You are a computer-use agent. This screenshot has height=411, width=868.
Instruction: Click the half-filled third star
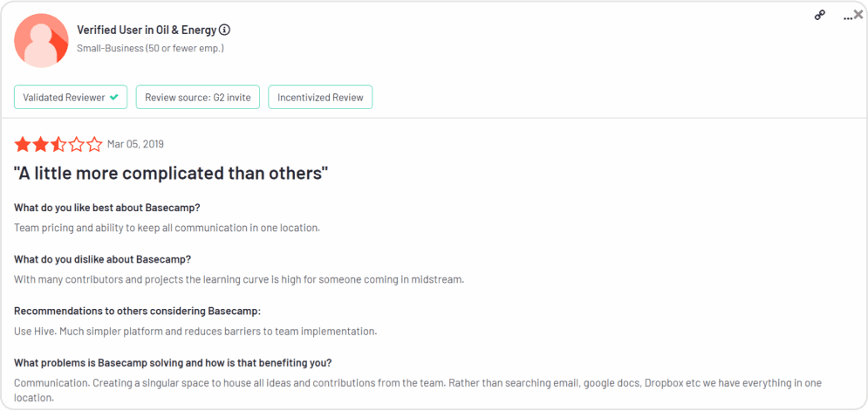point(58,145)
